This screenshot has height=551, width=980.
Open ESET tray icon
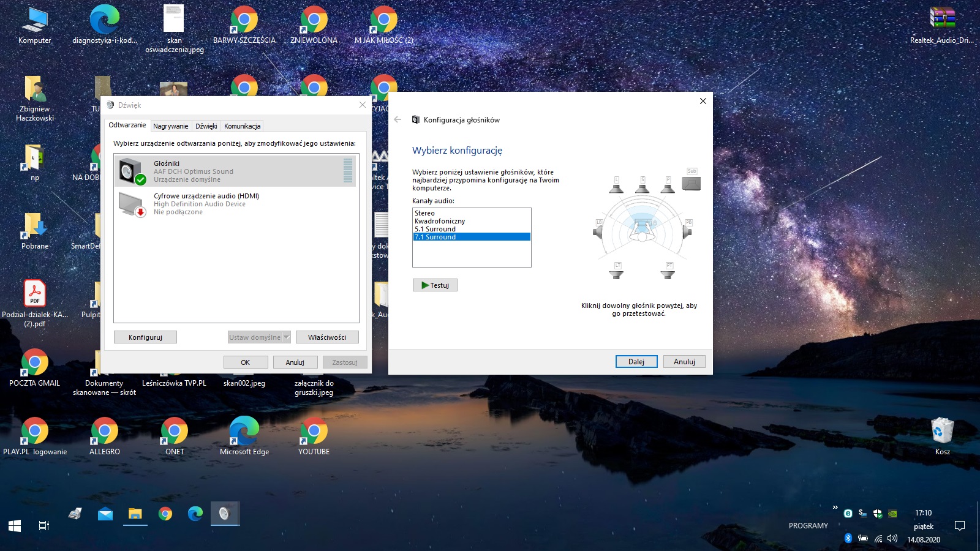point(848,513)
